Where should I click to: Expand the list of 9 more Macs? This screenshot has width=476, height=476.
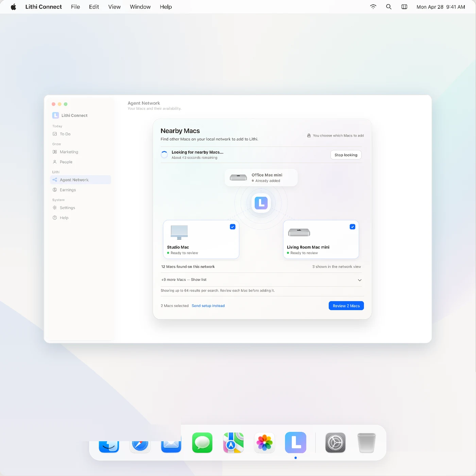tap(359, 280)
